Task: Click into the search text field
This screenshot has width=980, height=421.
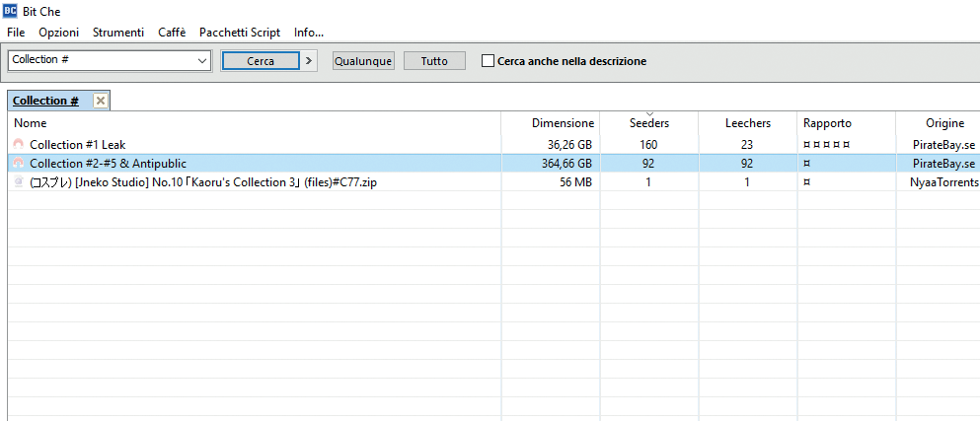Action: tap(102, 60)
